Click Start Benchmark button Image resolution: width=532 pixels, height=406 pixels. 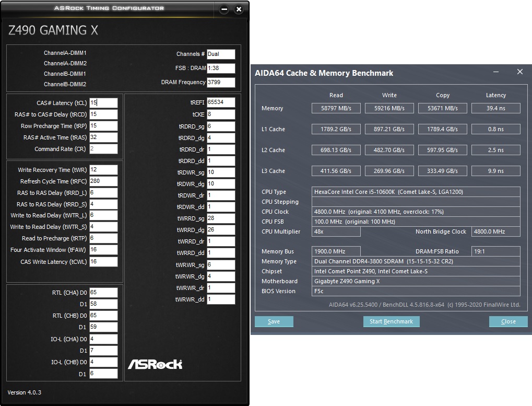click(x=391, y=321)
